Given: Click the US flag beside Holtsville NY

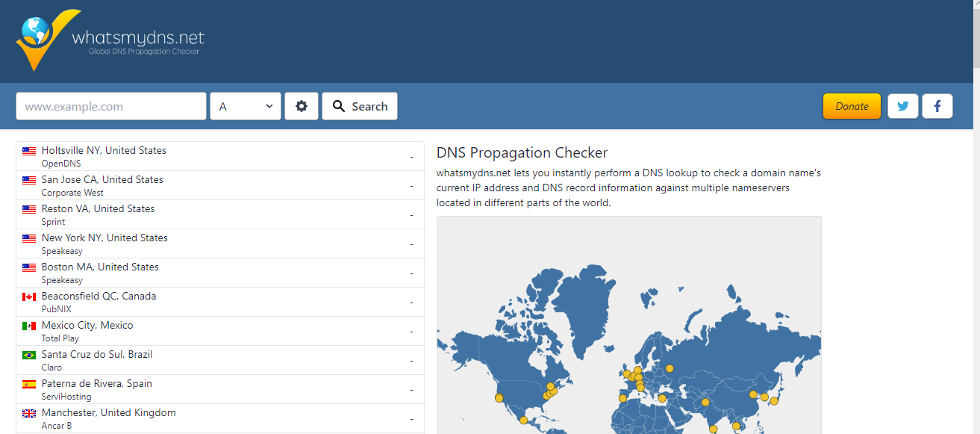Looking at the screenshot, I should click(x=29, y=151).
